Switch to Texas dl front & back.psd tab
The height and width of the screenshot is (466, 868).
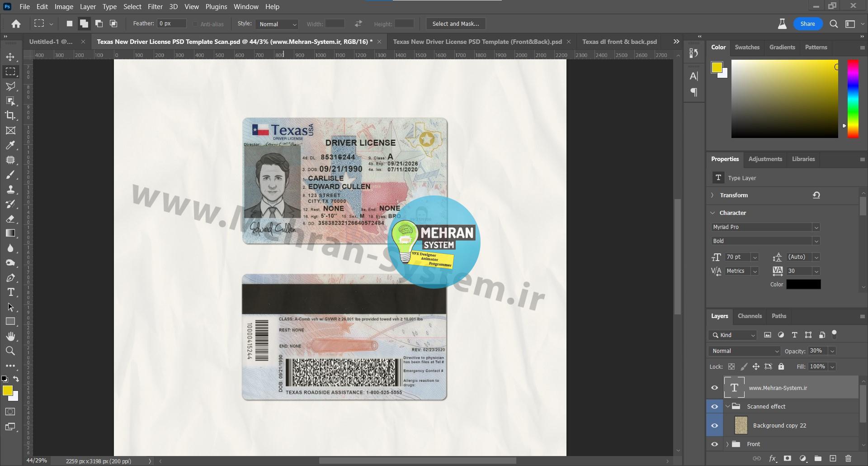pos(619,42)
